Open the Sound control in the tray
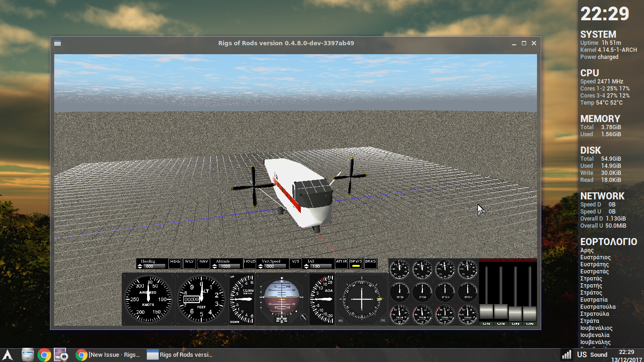This screenshot has height=362, width=644. (599, 355)
